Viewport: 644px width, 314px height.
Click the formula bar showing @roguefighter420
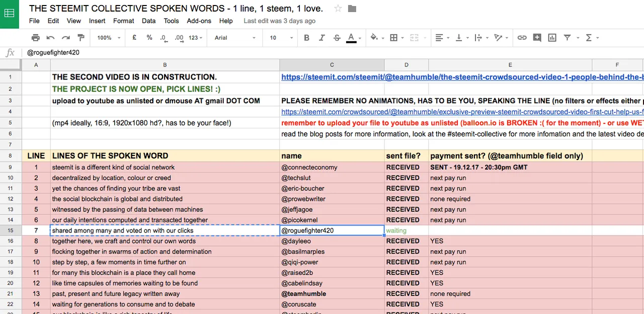(x=332, y=52)
